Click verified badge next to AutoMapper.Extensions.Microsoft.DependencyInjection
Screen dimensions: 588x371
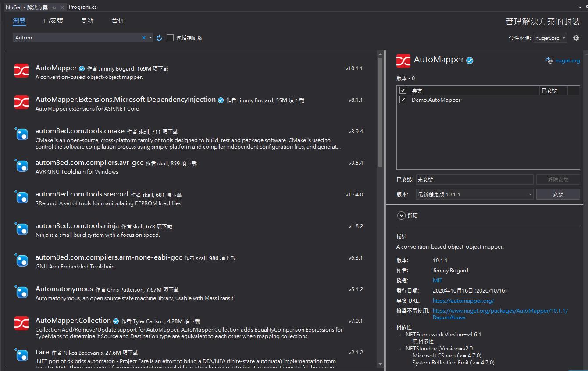(221, 100)
